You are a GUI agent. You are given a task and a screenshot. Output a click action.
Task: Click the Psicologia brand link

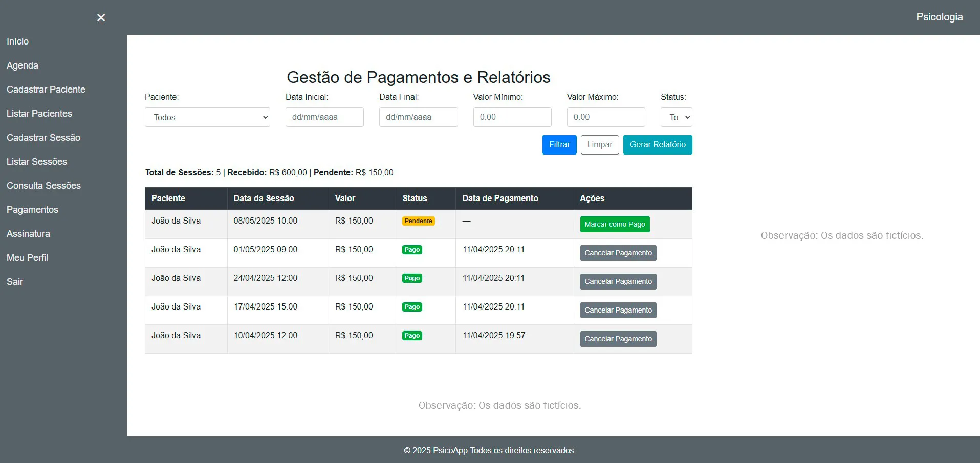939,17
